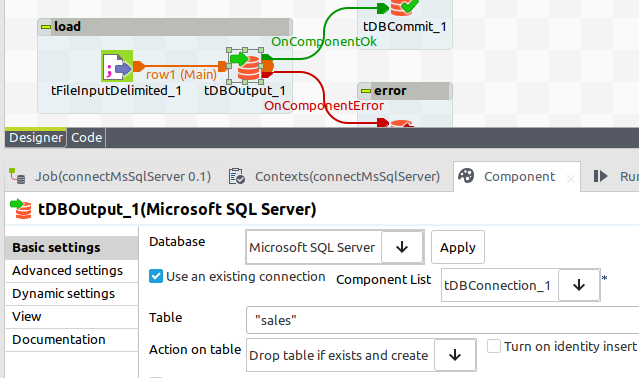Click the tDBOutput_1 header database icon
The image size is (639, 378).
pos(21,209)
